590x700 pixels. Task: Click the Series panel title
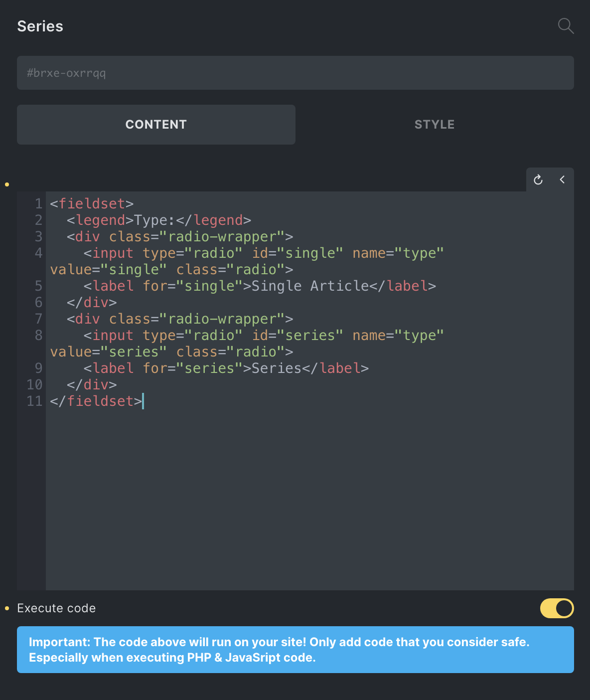40,26
